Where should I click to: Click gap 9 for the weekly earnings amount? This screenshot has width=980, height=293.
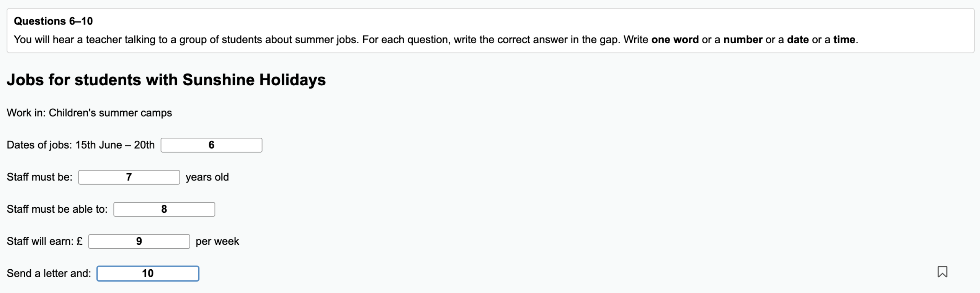[139, 241]
